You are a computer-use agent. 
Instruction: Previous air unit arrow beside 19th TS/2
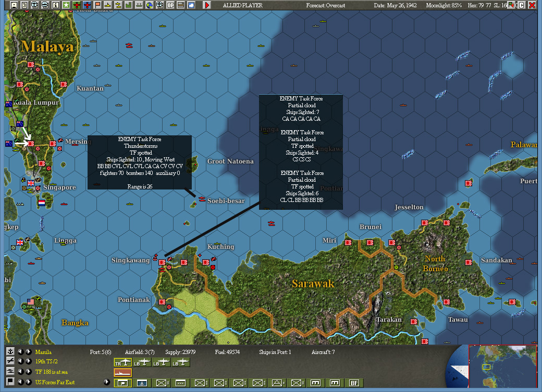point(21,361)
